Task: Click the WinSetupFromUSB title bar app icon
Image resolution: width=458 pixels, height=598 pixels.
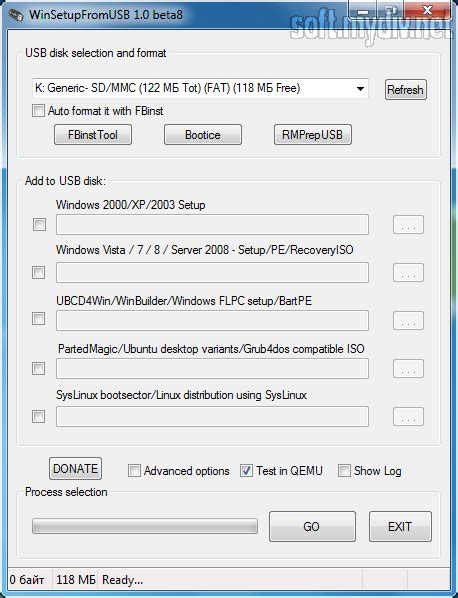Action: (16, 15)
